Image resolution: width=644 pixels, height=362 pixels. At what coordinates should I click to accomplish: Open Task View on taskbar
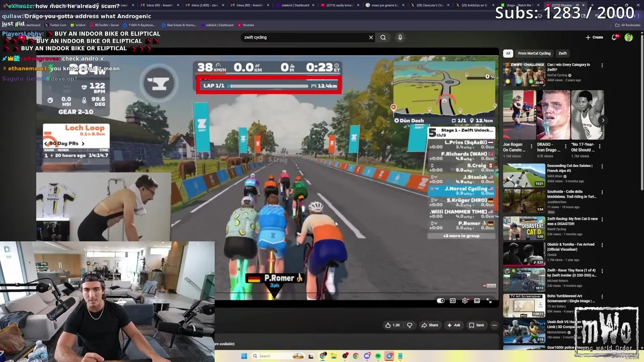point(311,356)
